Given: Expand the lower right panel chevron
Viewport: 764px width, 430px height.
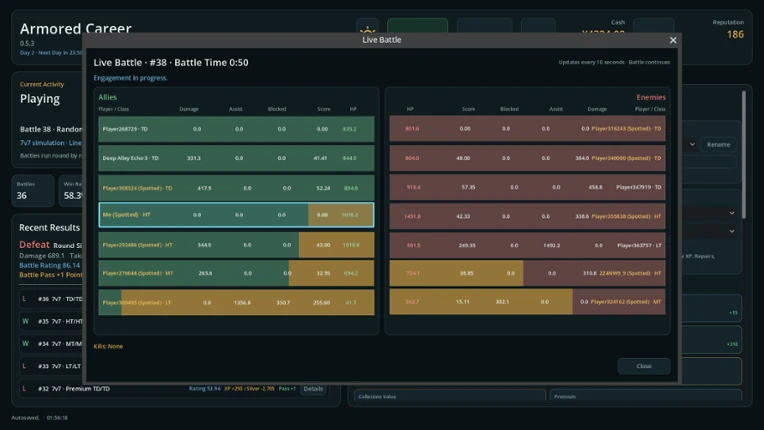Looking at the screenshot, I should (x=732, y=231).
